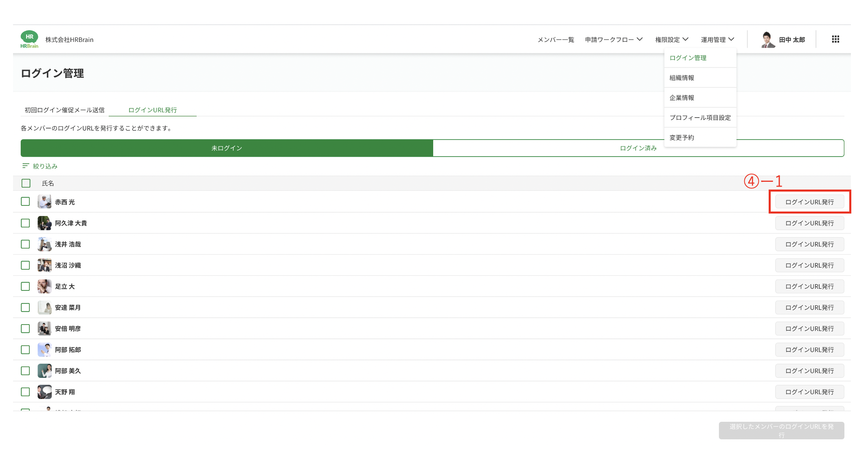Switch to 初回ログイン催促メール送信 tab
The height and width of the screenshot is (458, 868).
pos(65,110)
